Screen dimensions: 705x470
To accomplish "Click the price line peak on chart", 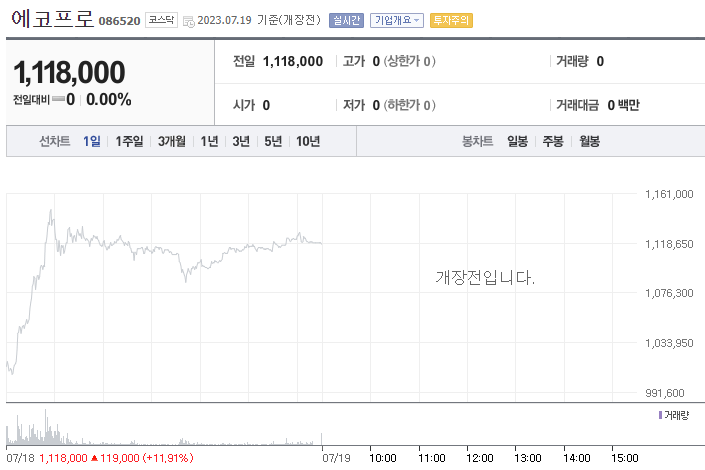I will click(51, 212).
